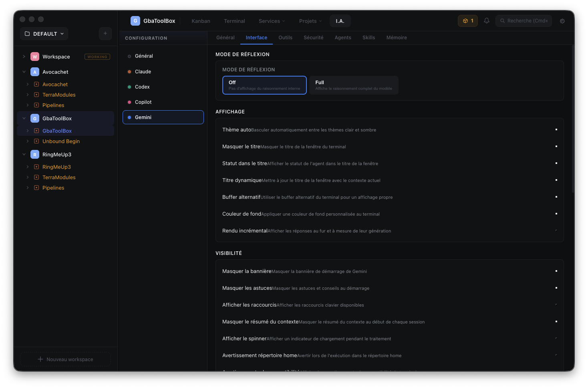Toggle Statut dans le titre switch
This screenshot has height=388, width=588.
556,163
